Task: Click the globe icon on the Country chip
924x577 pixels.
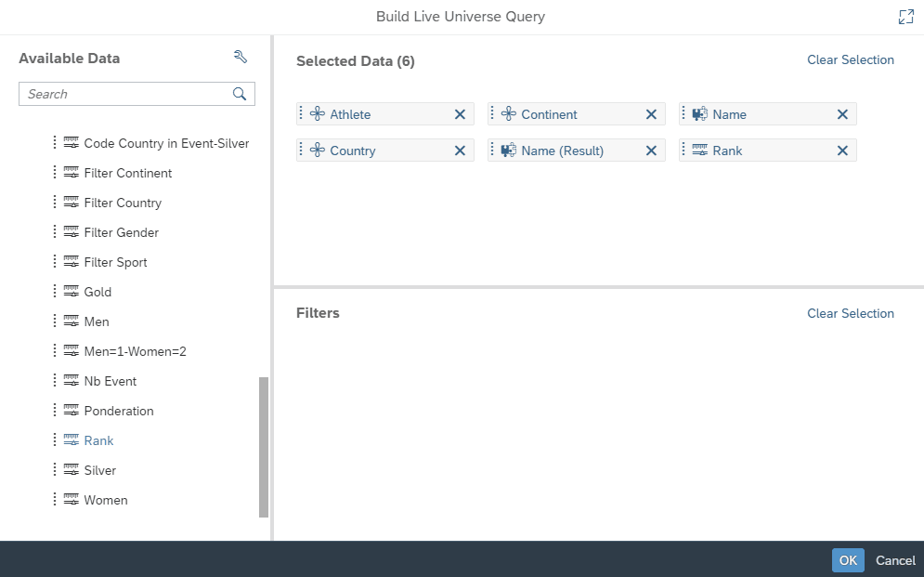Action: 320,150
